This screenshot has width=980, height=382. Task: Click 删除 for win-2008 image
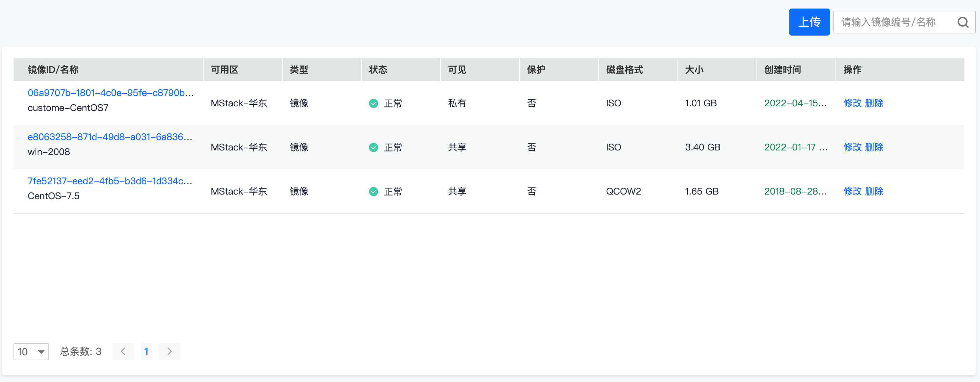click(874, 147)
